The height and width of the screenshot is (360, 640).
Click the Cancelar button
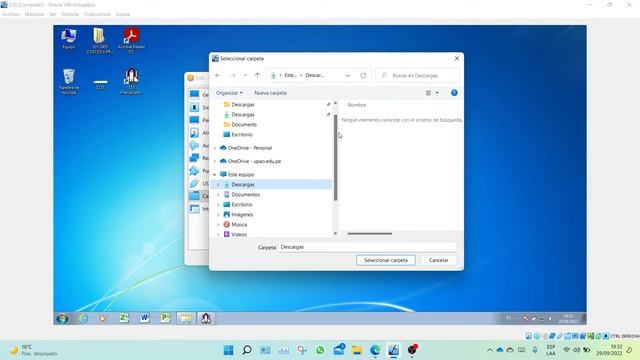(438, 260)
